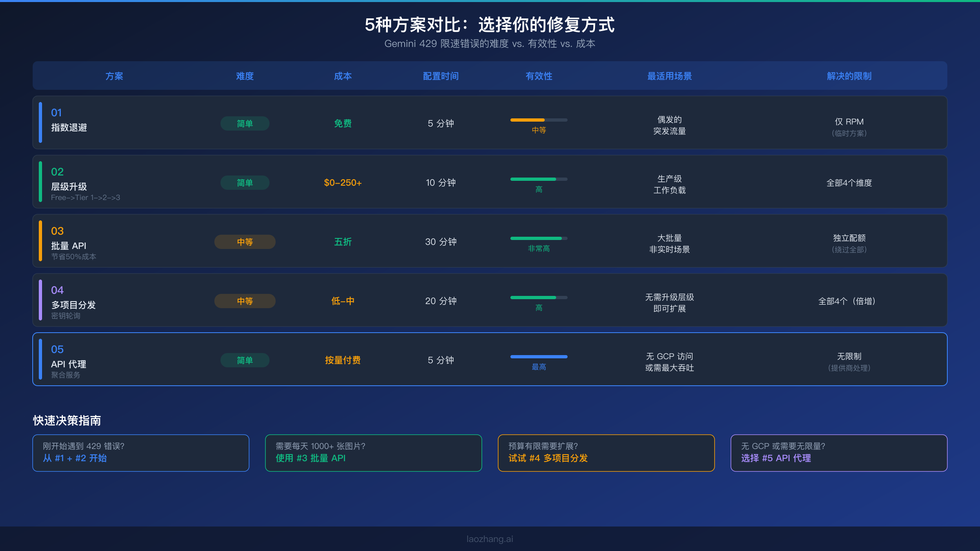This screenshot has height=551, width=980.
Task: Select the 中等 badge on 批量 API row
Action: [x=245, y=242]
